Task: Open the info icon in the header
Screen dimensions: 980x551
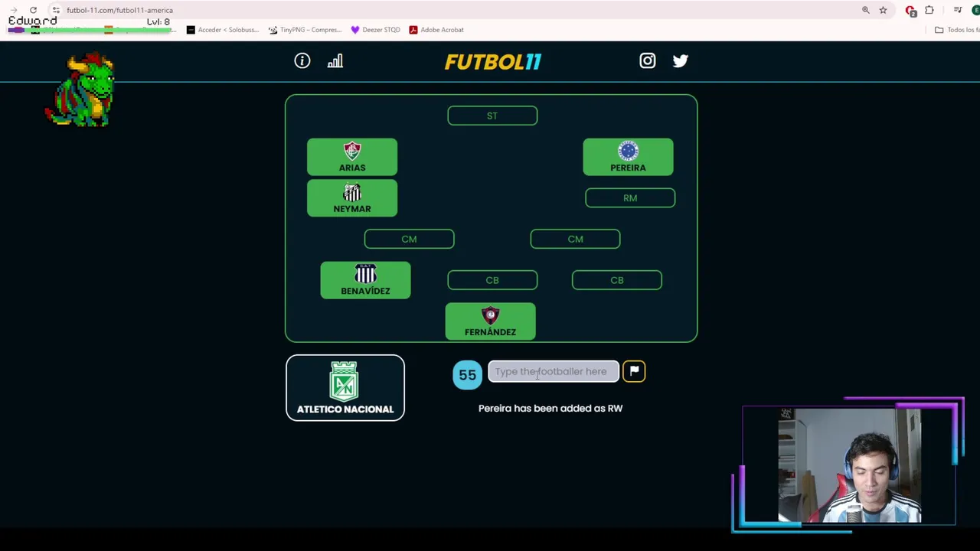Action: (302, 60)
